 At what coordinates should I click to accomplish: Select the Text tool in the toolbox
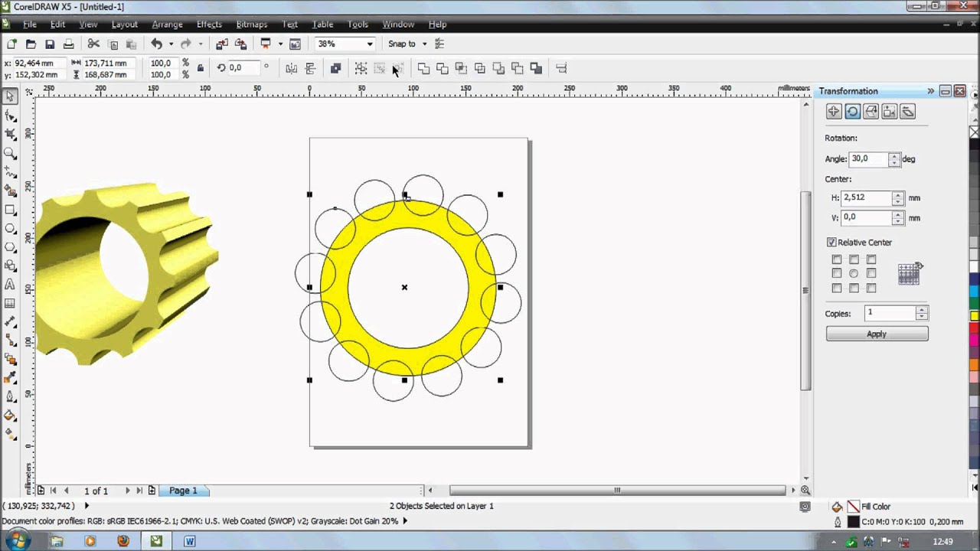pos(10,284)
